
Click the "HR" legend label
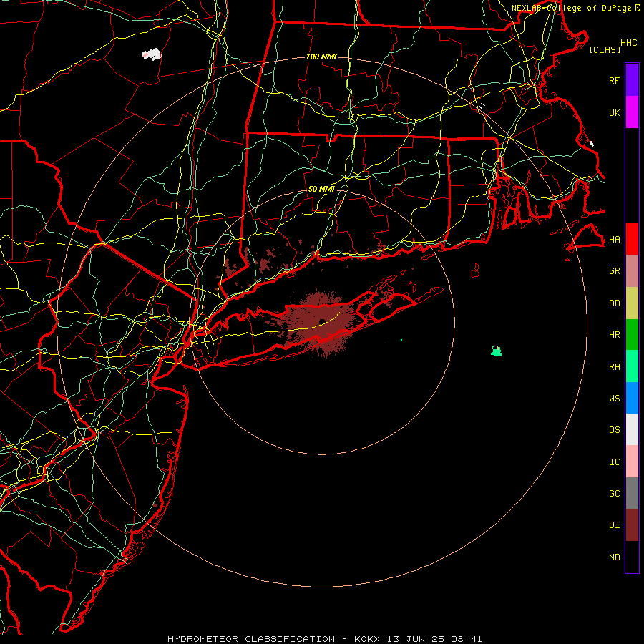(614, 335)
